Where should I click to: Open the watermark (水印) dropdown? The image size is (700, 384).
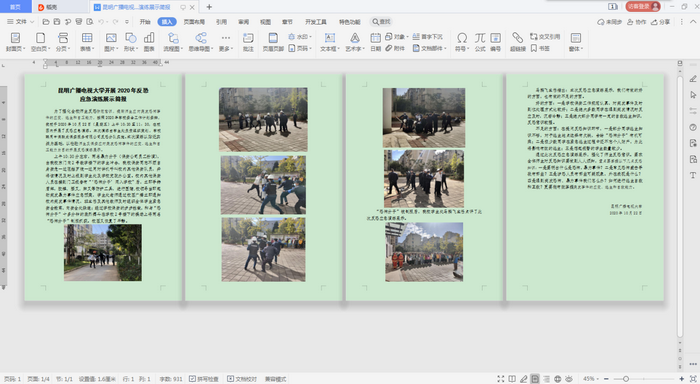point(300,37)
